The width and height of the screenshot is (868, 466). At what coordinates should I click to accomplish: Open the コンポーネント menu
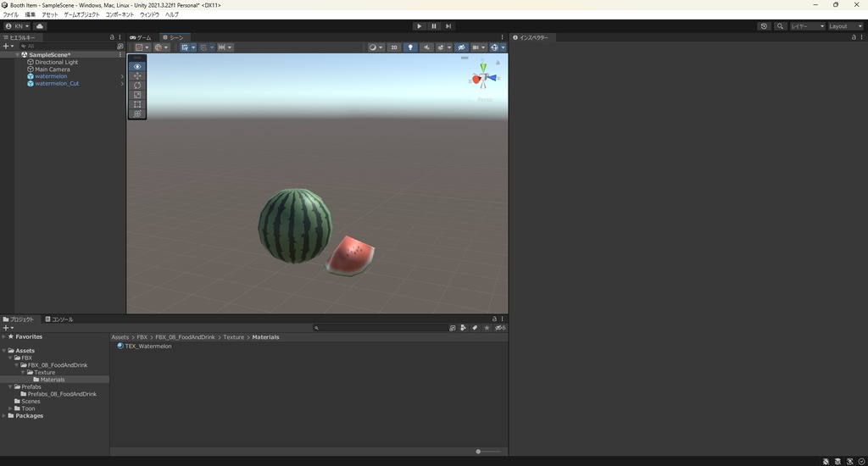(x=120, y=14)
